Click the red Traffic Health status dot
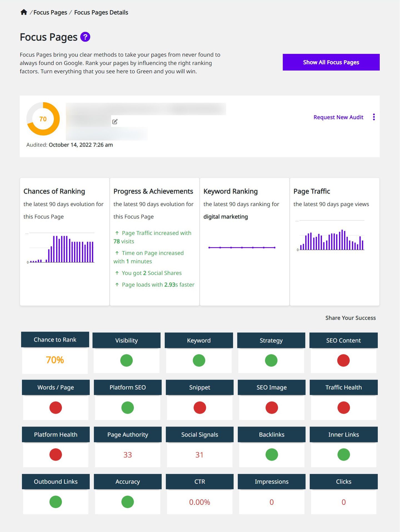This screenshot has width=400, height=532. pos(344,408)
